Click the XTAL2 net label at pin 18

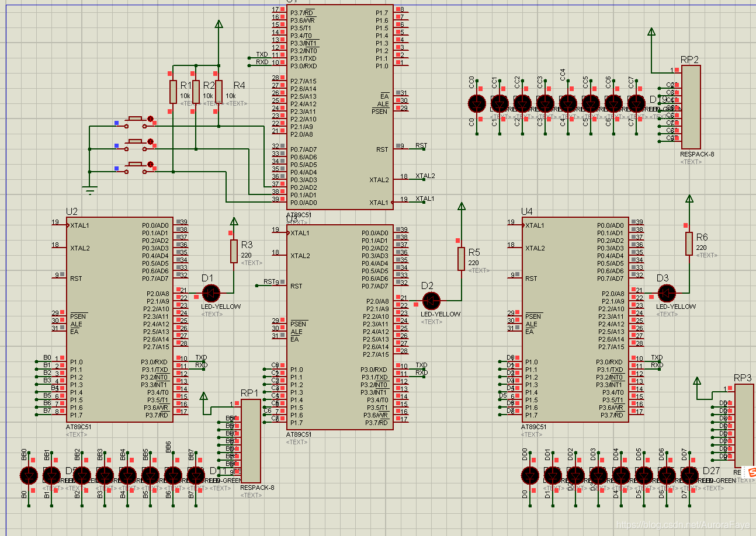[x=425, y=176]
